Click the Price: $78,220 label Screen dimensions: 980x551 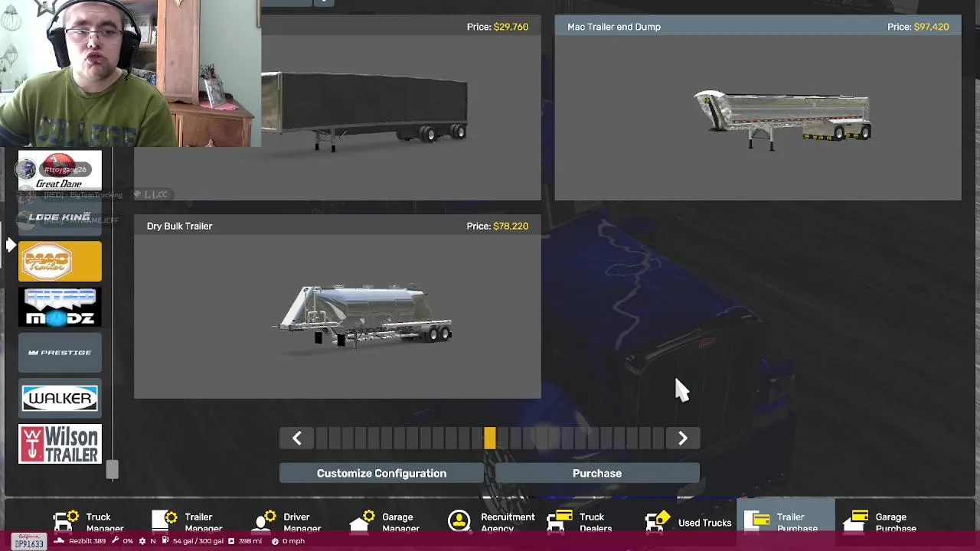(497, 226)
